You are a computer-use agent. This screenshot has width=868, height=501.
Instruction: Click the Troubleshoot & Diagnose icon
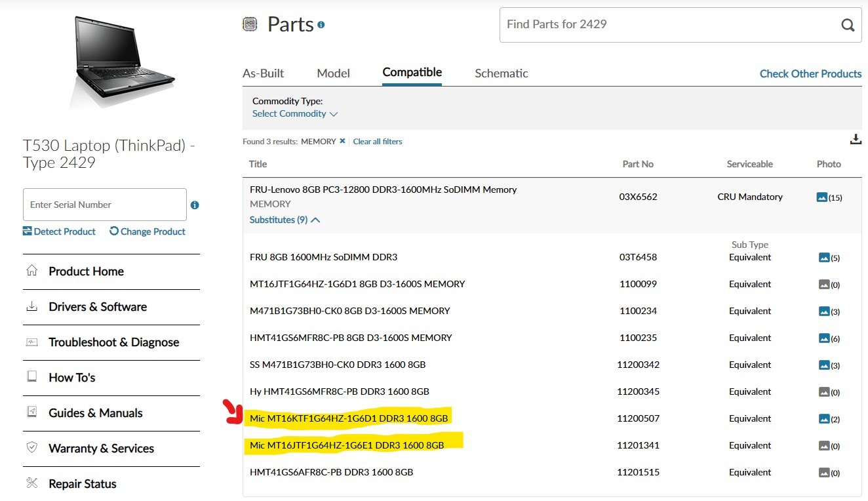coord(31,342)
